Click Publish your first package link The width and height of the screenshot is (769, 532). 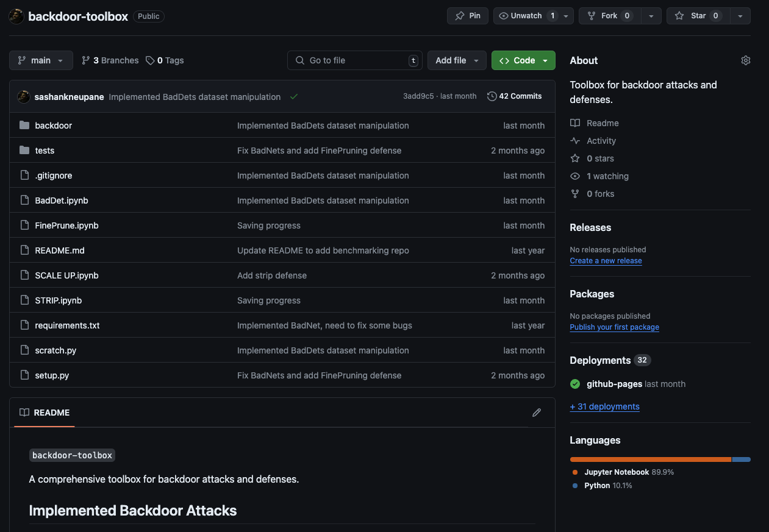click(x=614, y=327)
